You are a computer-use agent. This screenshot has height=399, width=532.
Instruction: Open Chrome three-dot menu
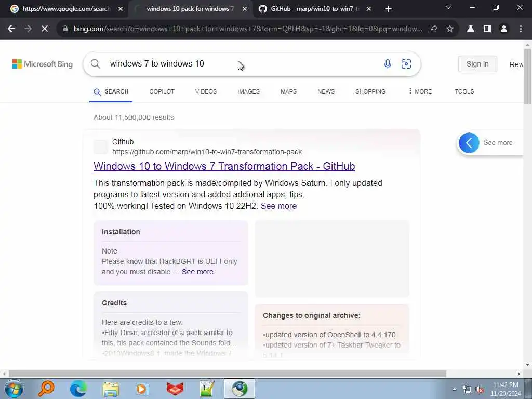(x=521, y=29)
